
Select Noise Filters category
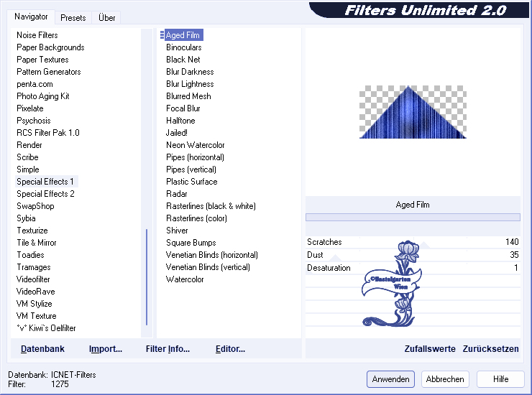[x=37, y=35]
